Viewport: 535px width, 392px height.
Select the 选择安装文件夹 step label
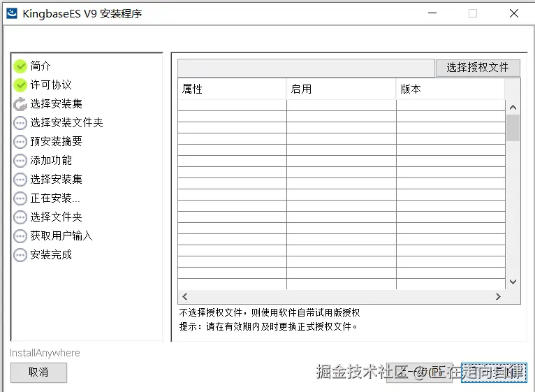tap(66, 122)
